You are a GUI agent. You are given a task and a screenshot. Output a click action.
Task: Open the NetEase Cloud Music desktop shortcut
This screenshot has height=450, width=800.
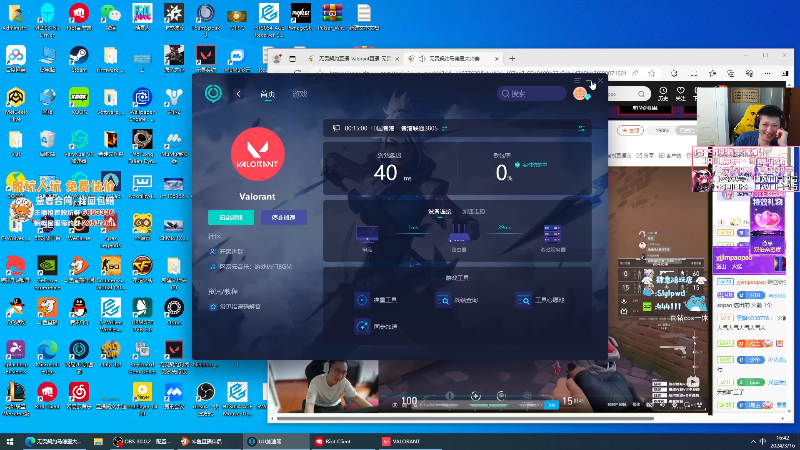click(79, 396)
